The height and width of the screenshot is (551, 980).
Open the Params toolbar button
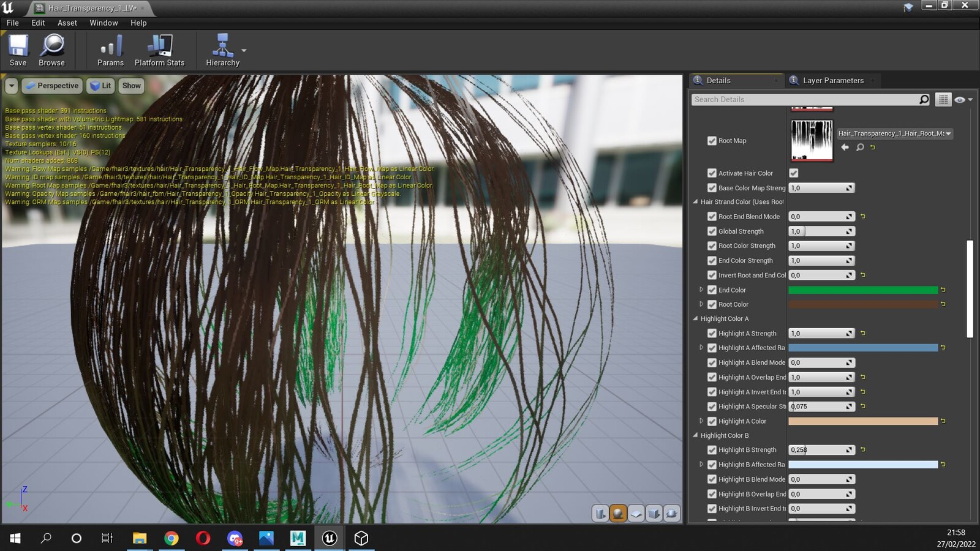tap(110, 50)
